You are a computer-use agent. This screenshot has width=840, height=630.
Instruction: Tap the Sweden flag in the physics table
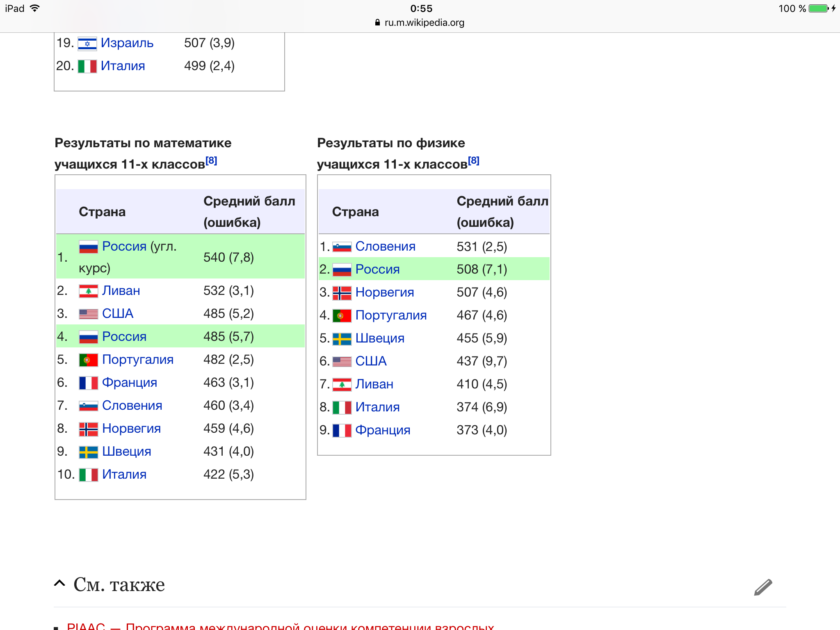coord(342,339)
